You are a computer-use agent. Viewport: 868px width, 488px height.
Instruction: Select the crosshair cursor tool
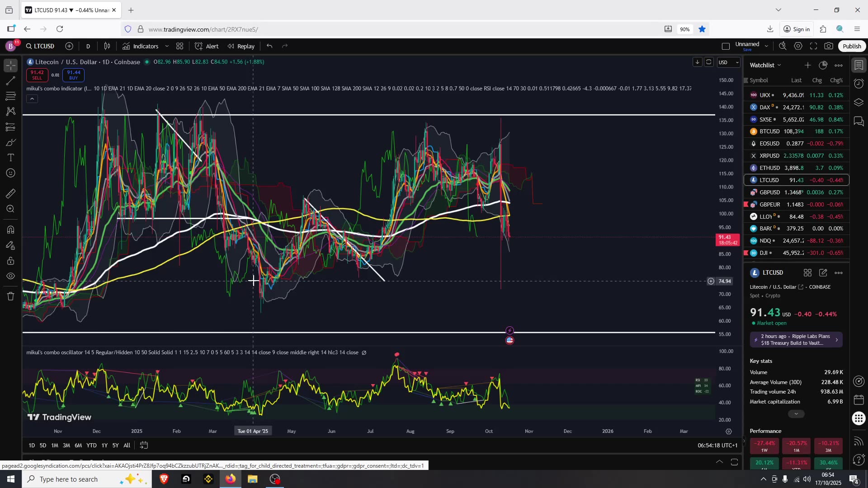(10, 65)
